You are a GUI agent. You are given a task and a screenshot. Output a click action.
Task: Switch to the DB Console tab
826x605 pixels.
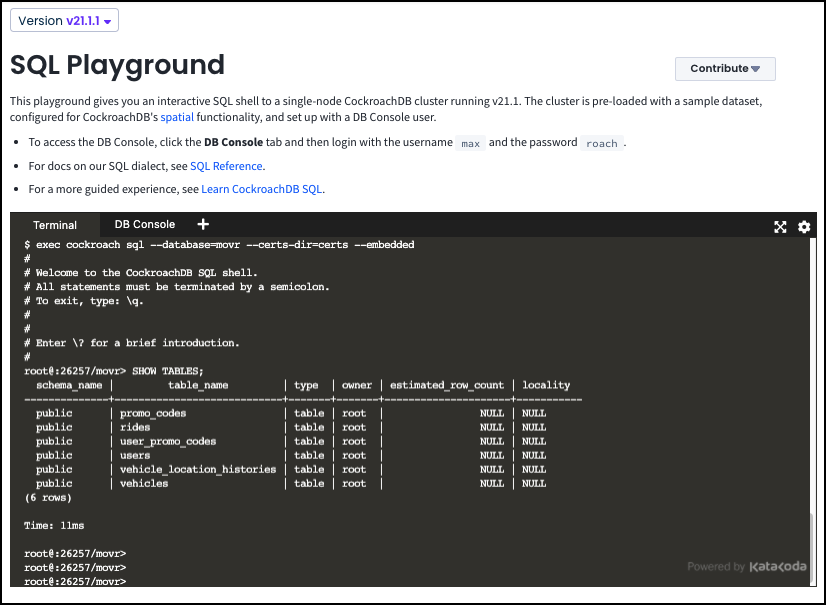click(x=145, y=225)
